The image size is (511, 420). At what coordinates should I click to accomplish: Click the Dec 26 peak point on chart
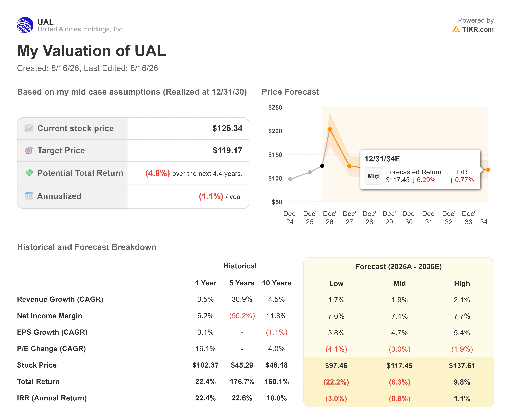330,129
